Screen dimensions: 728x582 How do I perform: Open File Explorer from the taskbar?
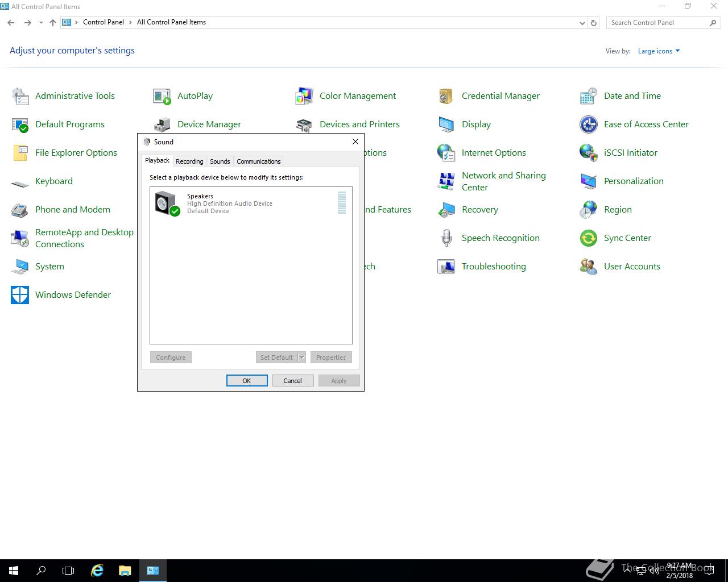[x=125, y=571]
